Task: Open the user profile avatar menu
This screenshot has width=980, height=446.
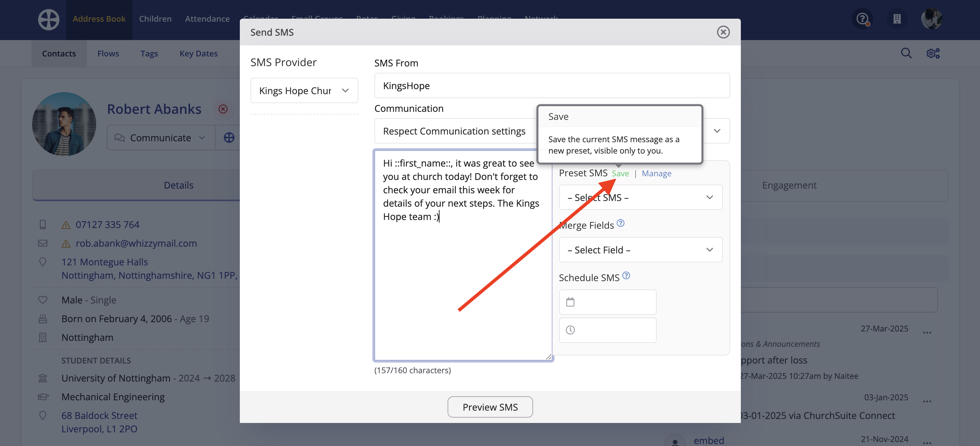Action: pos(932,19)
